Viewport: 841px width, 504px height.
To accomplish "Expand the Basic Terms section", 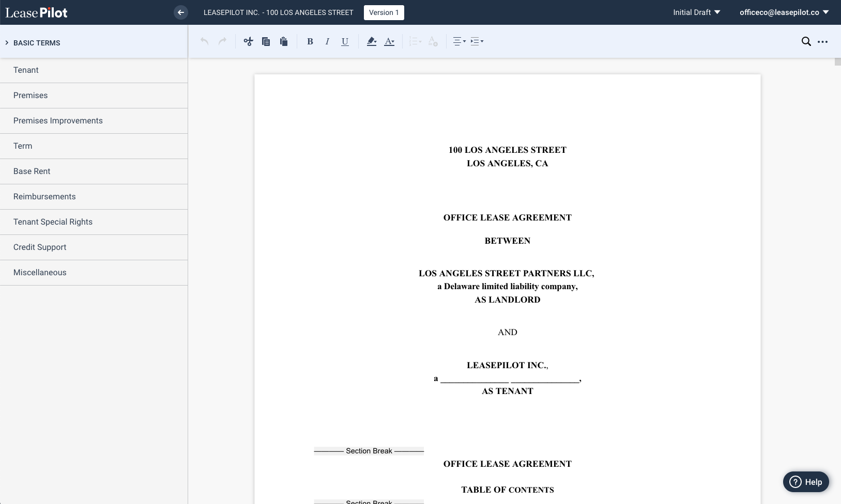I will click(x=36, y=43).
